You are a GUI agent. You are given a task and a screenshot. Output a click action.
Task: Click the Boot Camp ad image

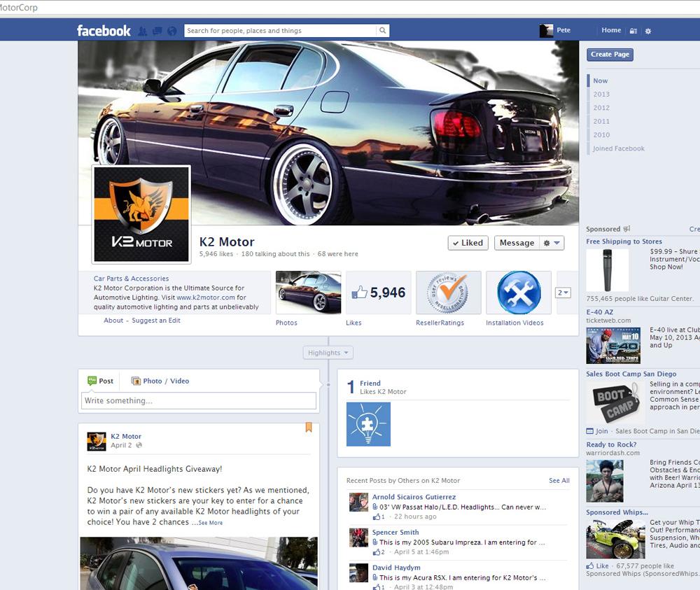point(615,402)
